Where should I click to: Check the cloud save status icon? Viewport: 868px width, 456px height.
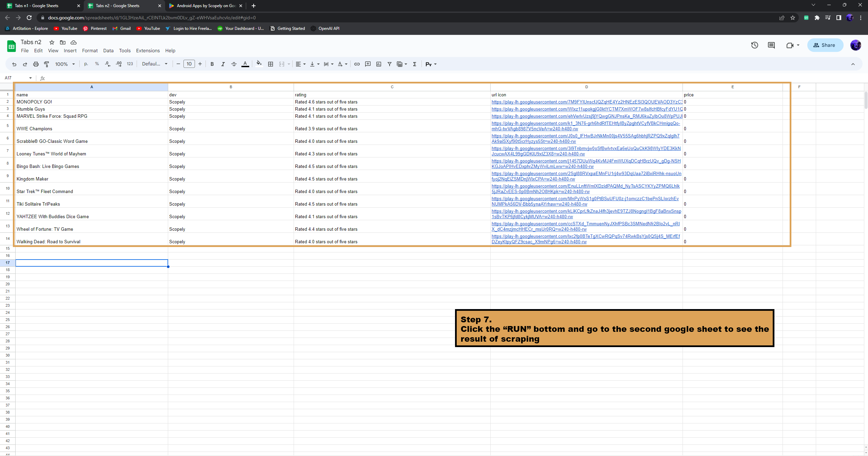pos(74,42)
